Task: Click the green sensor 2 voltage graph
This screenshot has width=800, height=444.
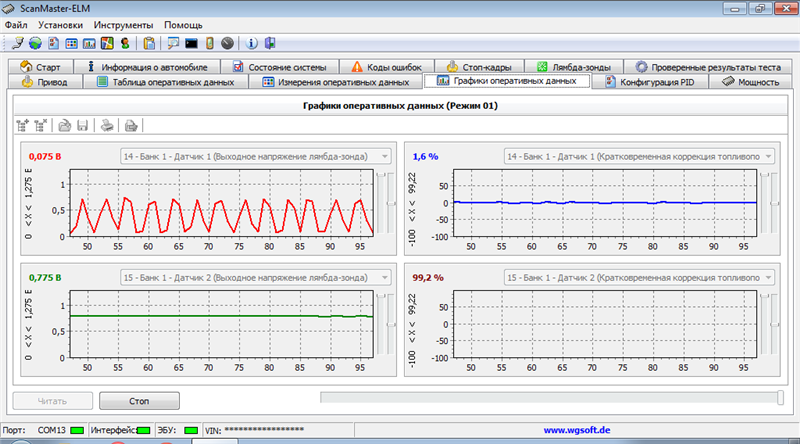Action: click(221, 324)
